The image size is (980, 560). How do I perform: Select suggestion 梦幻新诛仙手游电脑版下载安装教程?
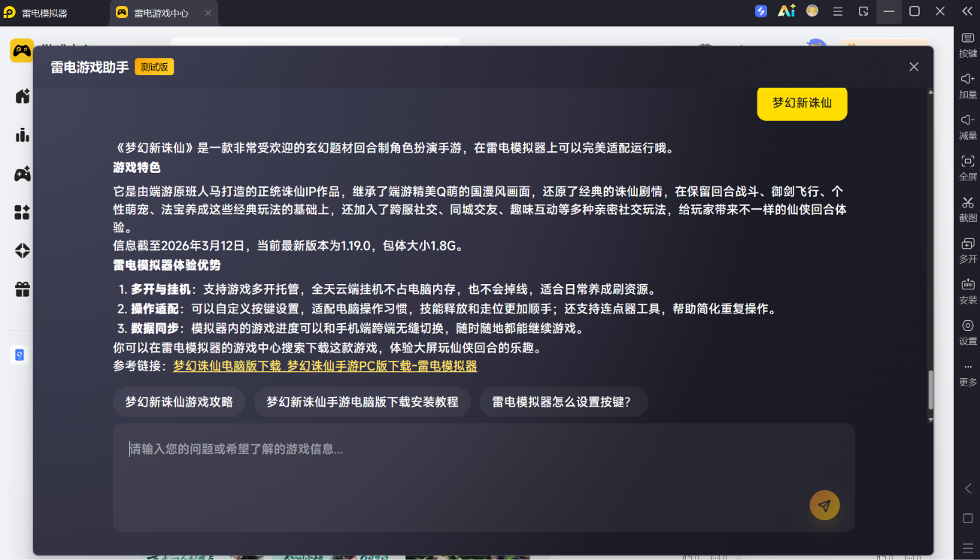(363, 402)
